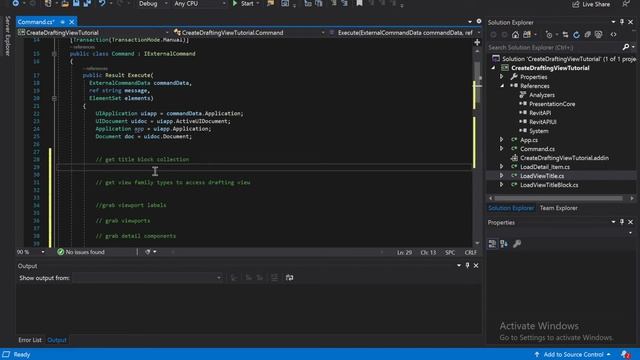The width and height of the screenshot is (640, 360).
Task: Click the code cleanup broom icon
Action: tap(148, 252)
